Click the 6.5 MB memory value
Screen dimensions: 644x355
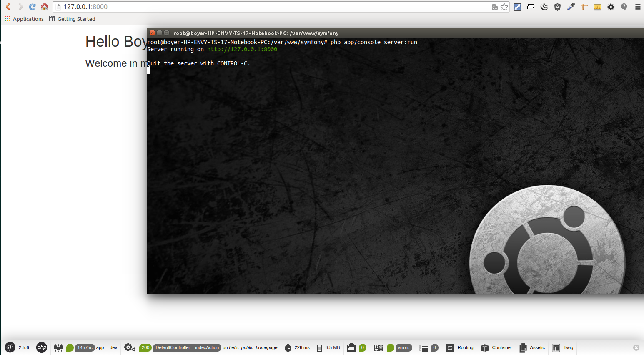click(333, 347)
